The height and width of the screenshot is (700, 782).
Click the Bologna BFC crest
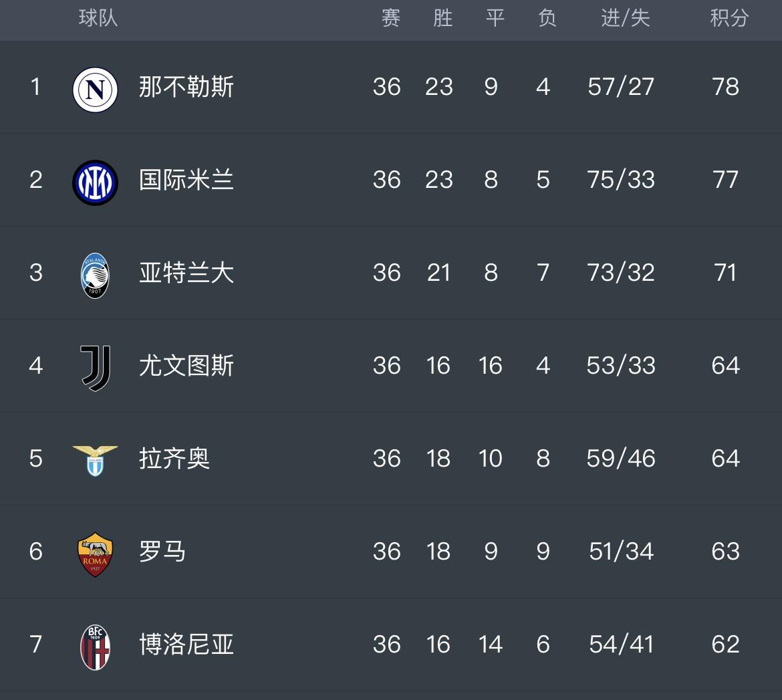pos(96,647)
